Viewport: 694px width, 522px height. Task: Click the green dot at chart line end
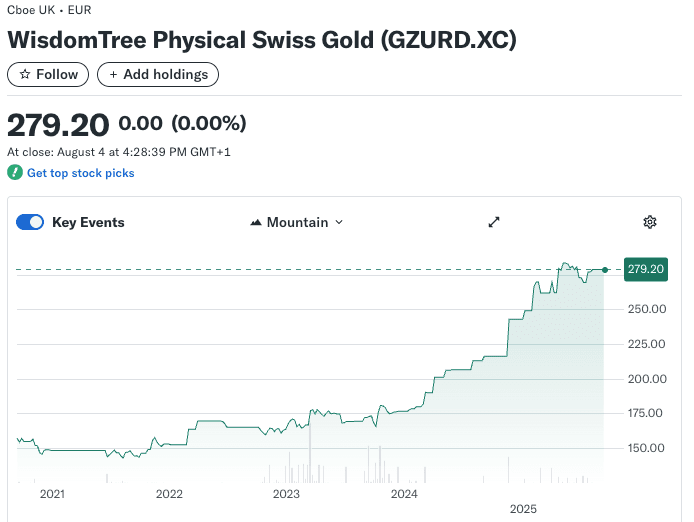605,269
